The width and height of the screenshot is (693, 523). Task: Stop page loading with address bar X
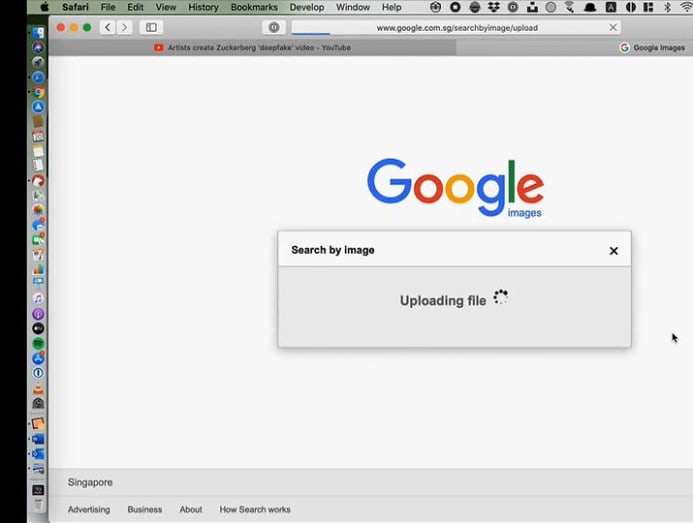[613, 28]
